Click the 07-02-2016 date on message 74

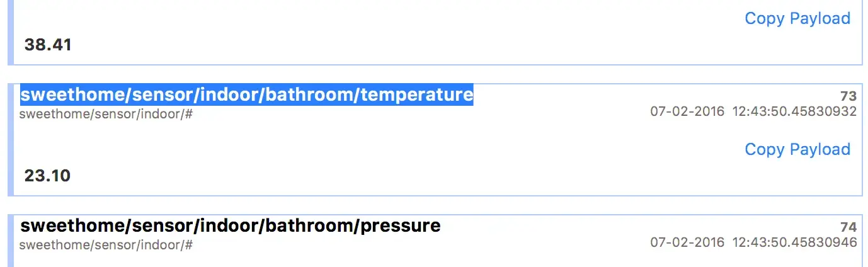(x=687, y=242)
